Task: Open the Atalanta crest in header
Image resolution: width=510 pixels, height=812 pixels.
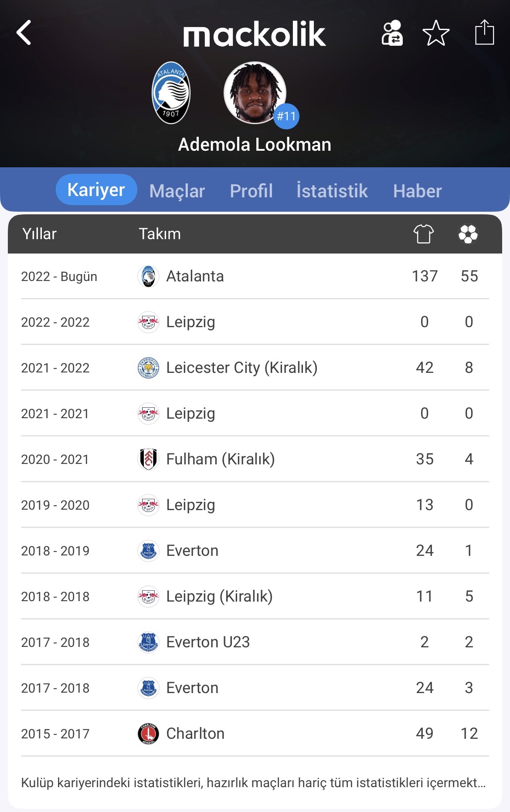Action: (171, 93)
